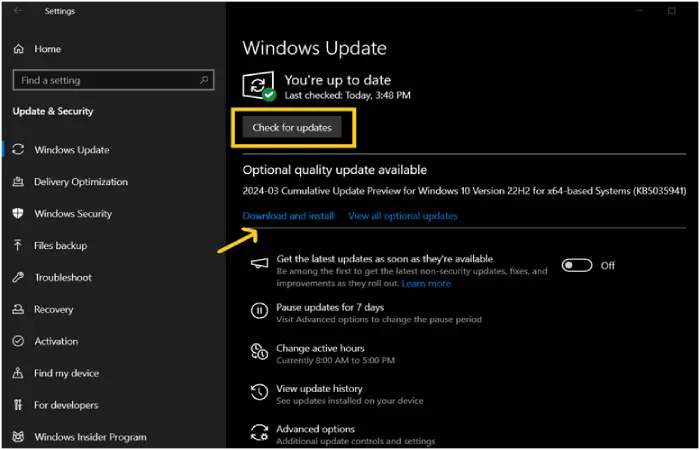
Task: Open Home in Settings sidebar
Action: pos(47,49)
